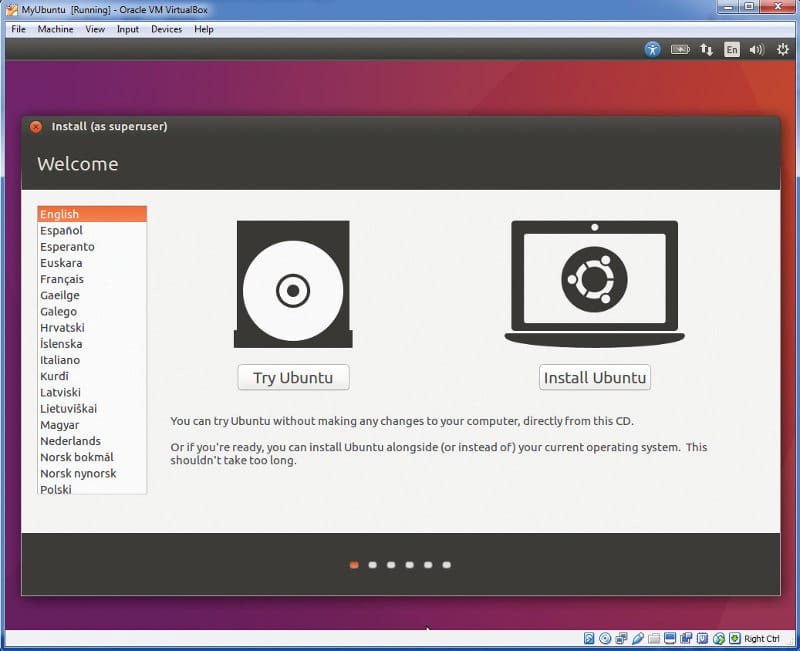
Task: Click the laptop image with the Ubuntu logo
Action: [x=594, y=280]
